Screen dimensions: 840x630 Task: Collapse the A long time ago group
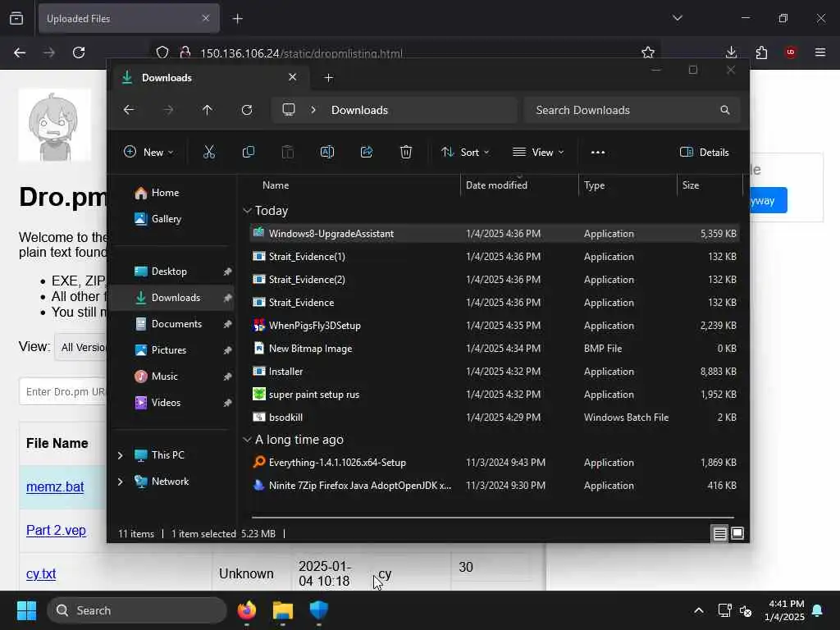click(247, 440)
